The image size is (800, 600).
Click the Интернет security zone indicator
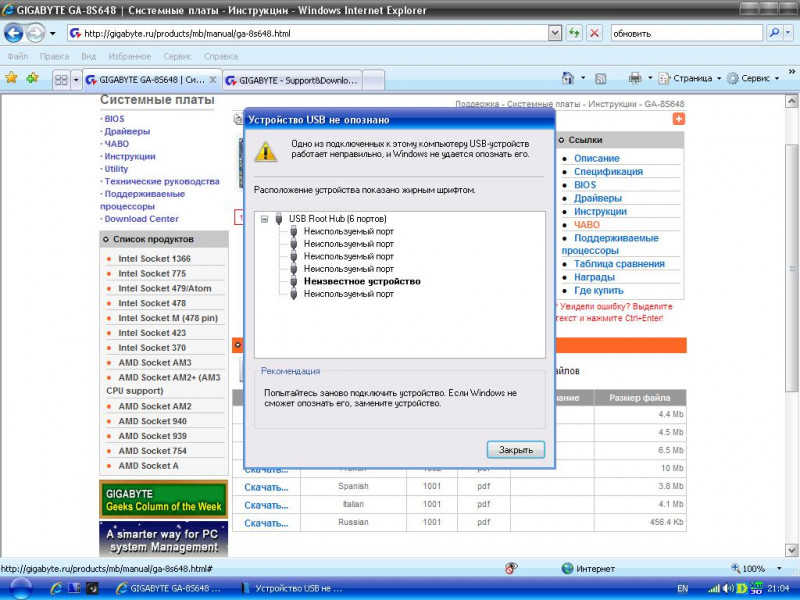588,568
